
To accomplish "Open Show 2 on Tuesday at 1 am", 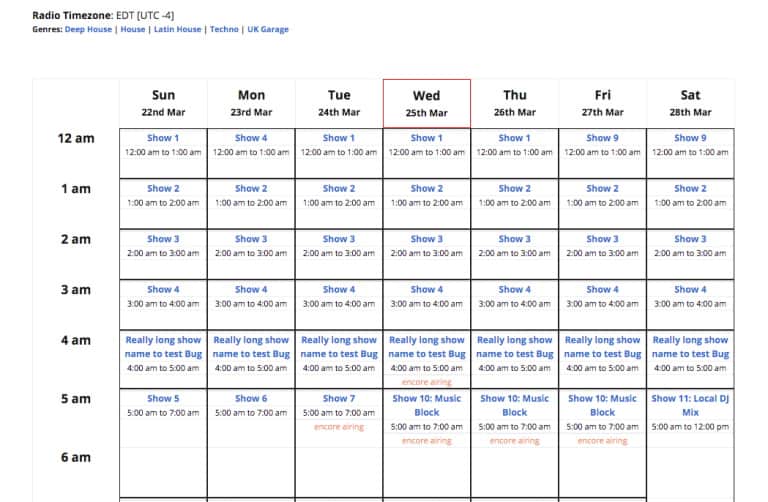I will tap(339, 188).
